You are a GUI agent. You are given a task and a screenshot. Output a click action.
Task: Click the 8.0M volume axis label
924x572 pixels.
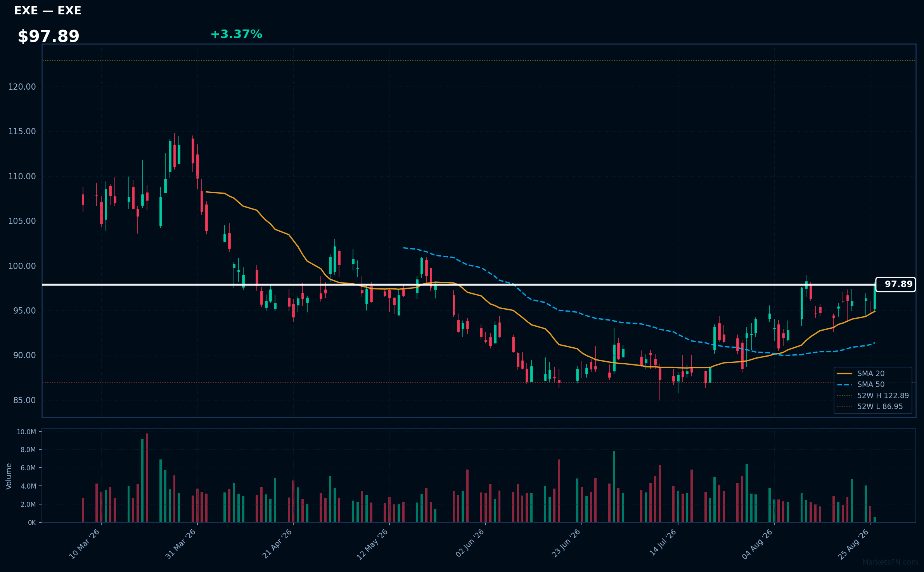pyautogui.click(x=28, y=450)
